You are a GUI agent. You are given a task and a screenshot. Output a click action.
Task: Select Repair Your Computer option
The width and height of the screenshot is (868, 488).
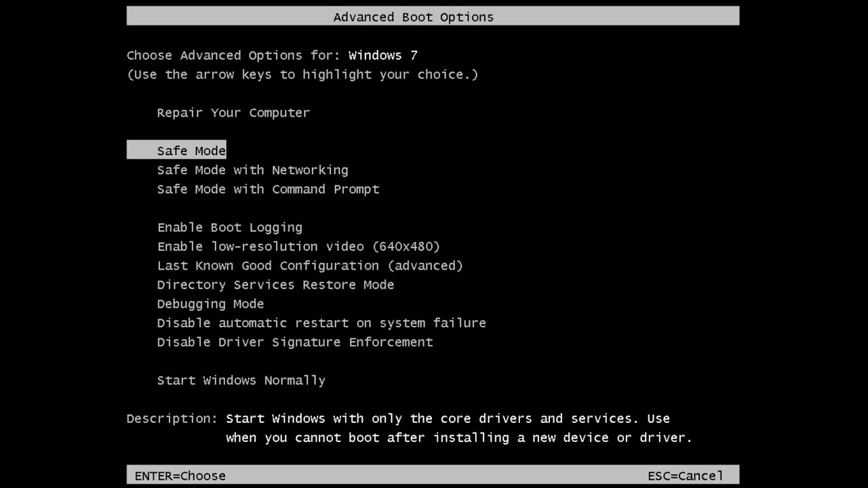click(x=233, y=113)
